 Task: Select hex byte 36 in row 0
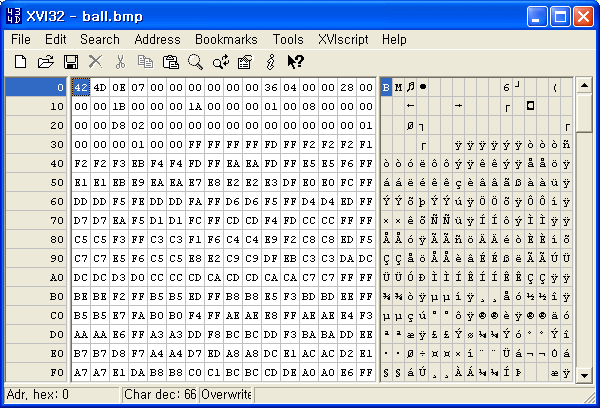click(271, 87)
